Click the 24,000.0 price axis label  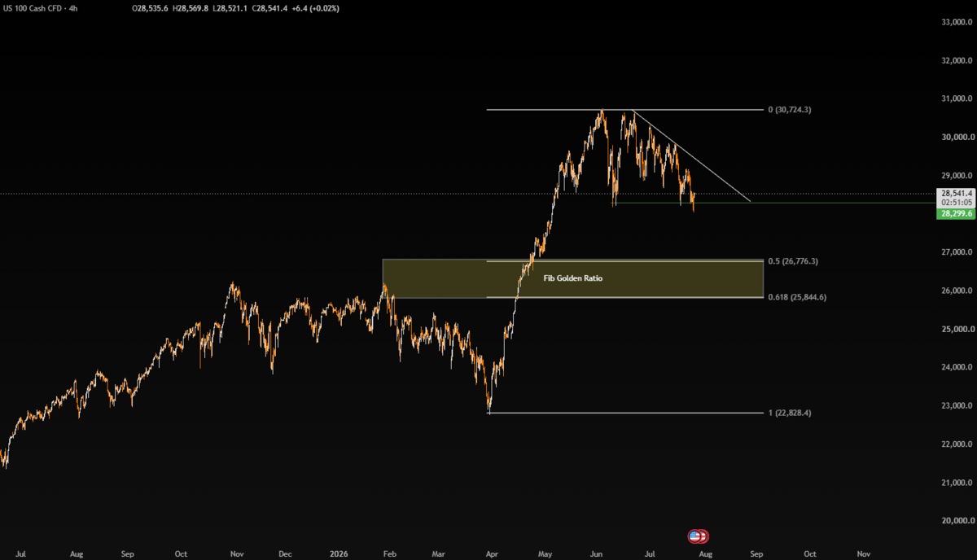[957, 367]
